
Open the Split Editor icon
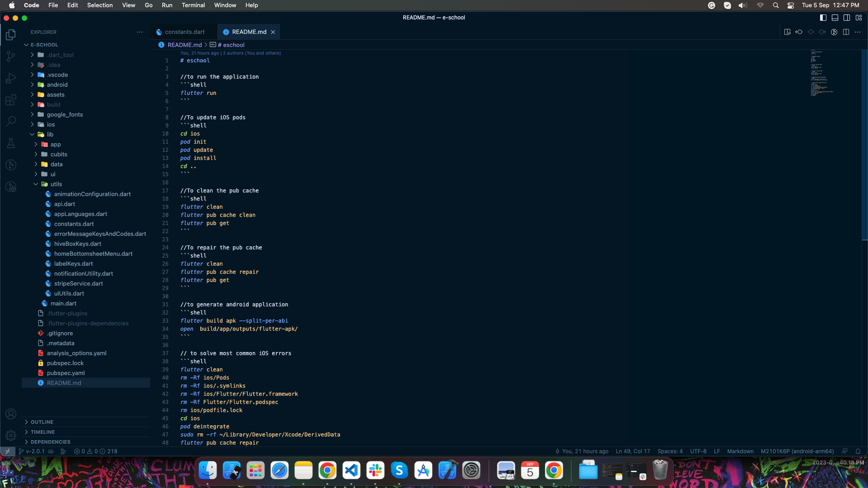[x=845, y=32]
